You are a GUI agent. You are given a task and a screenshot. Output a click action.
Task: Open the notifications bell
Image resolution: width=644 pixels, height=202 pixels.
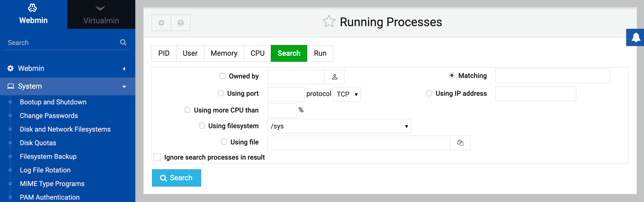pos(636,37)
